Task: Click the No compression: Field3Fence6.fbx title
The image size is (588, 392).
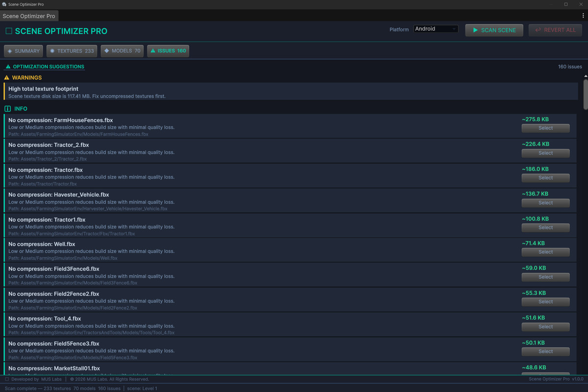Action: 54,269
